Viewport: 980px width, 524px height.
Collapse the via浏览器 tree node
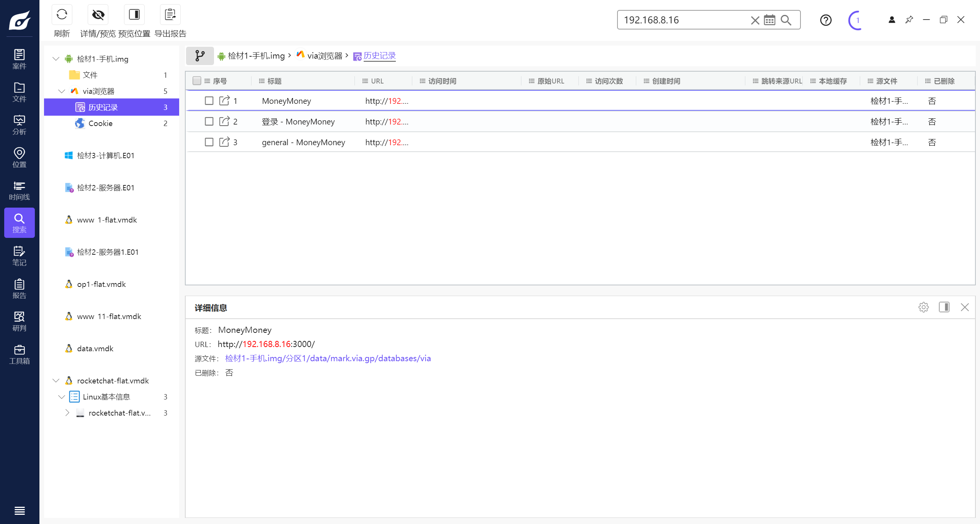[x=62, y=91]
